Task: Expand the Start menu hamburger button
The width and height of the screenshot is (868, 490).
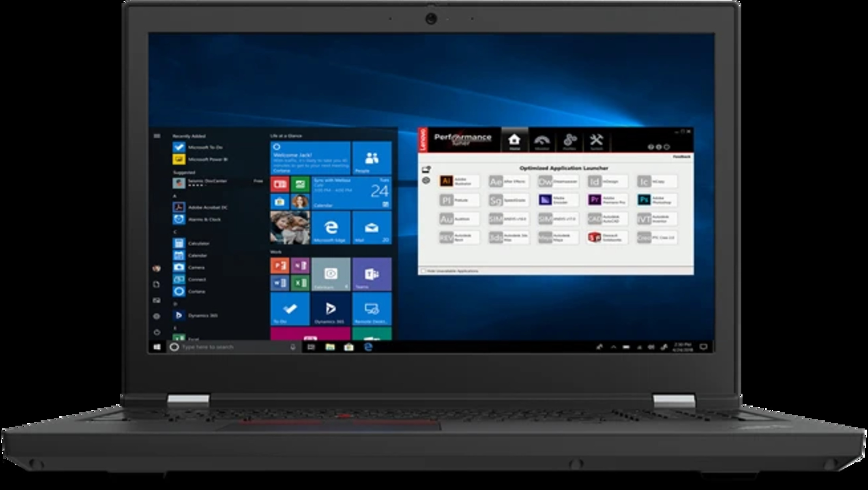Action: pyautogui.click(x=157, y=136)
